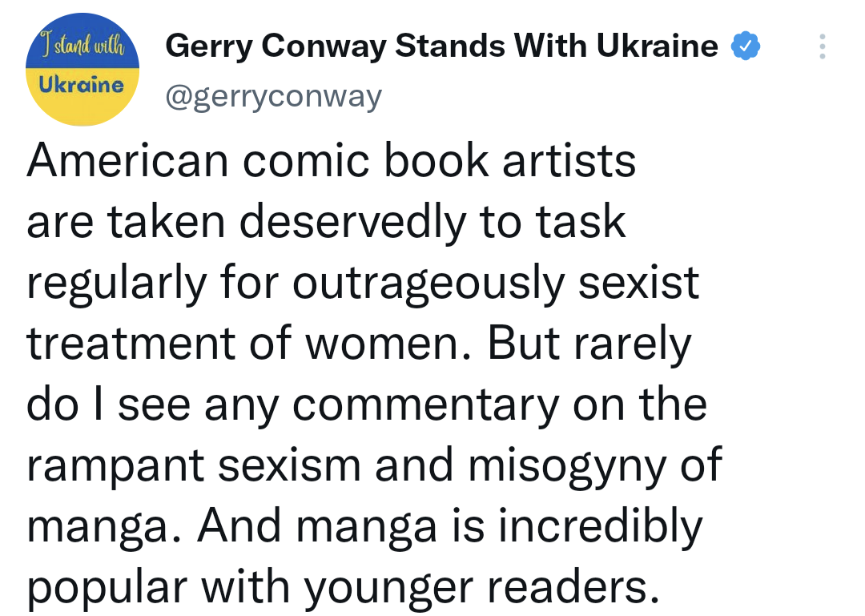Click the line "treatment of women. But rarely"

pyautogui.click(x=359, y=343)
